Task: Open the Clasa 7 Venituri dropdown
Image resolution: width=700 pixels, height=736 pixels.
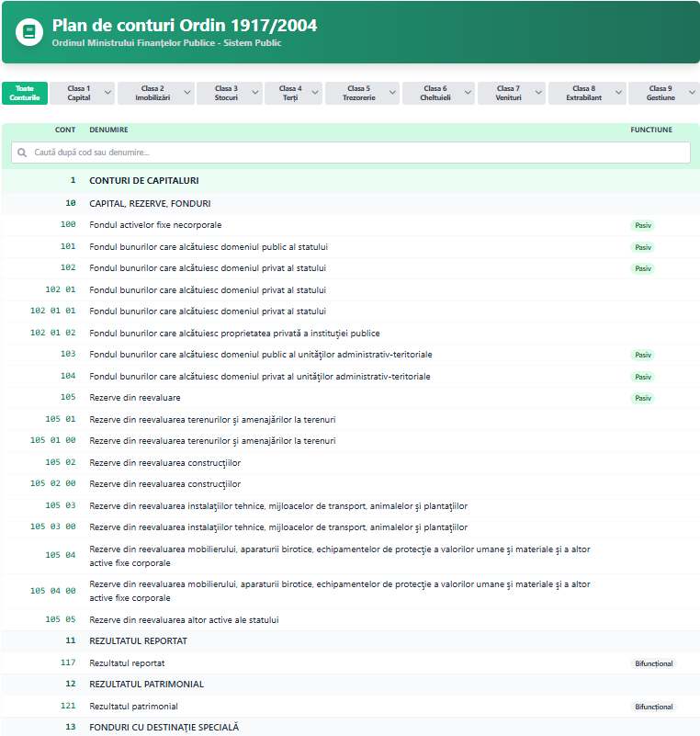Action: tap(512, 93)
